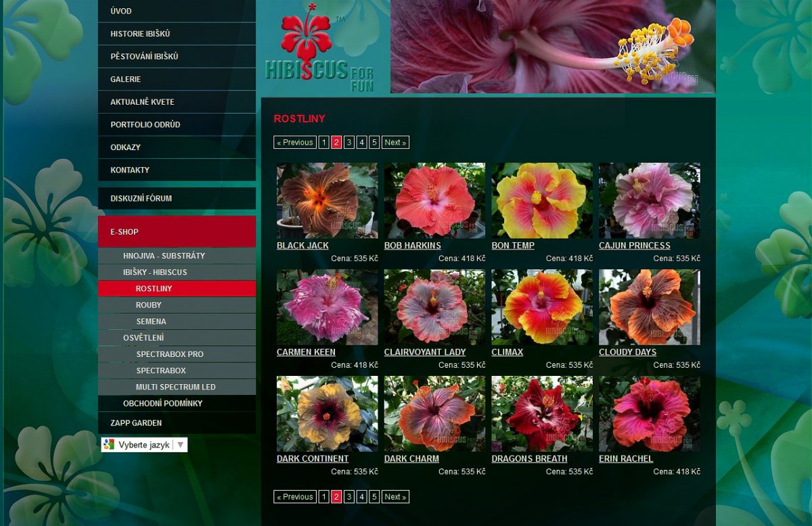
Task: Click the DARK CONTINENT product link
Action: 313,459
